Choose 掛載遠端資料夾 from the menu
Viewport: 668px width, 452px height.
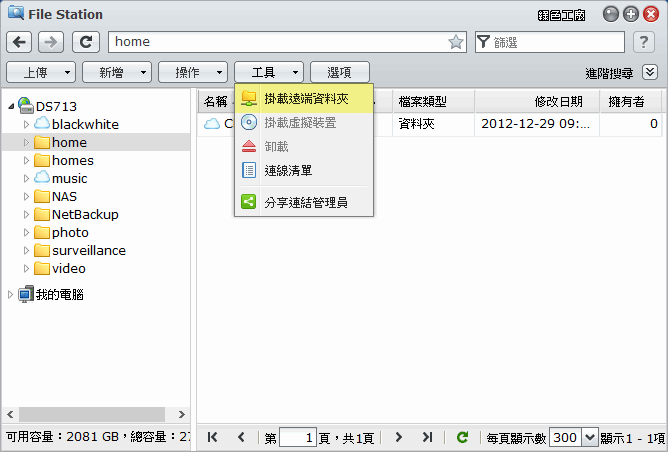[x=304, y=98]
